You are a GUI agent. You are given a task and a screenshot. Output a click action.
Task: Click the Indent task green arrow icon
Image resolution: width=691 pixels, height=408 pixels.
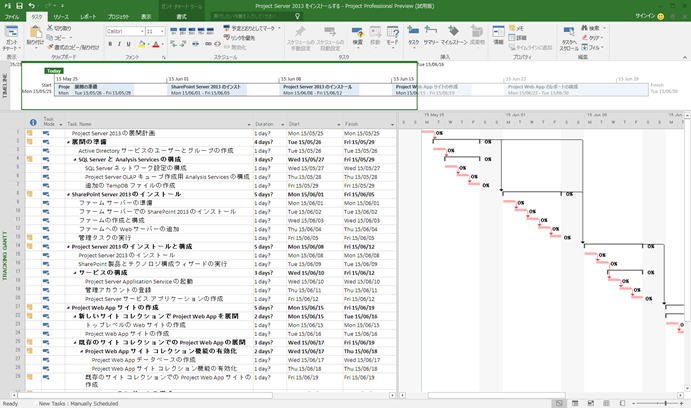pyautogui.click(x=183, y=44)
